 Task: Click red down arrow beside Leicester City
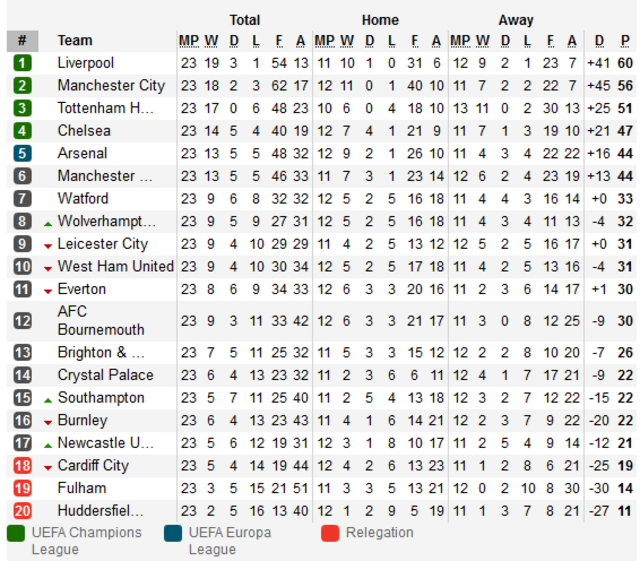pyautogui.click(x=48, y=246)
